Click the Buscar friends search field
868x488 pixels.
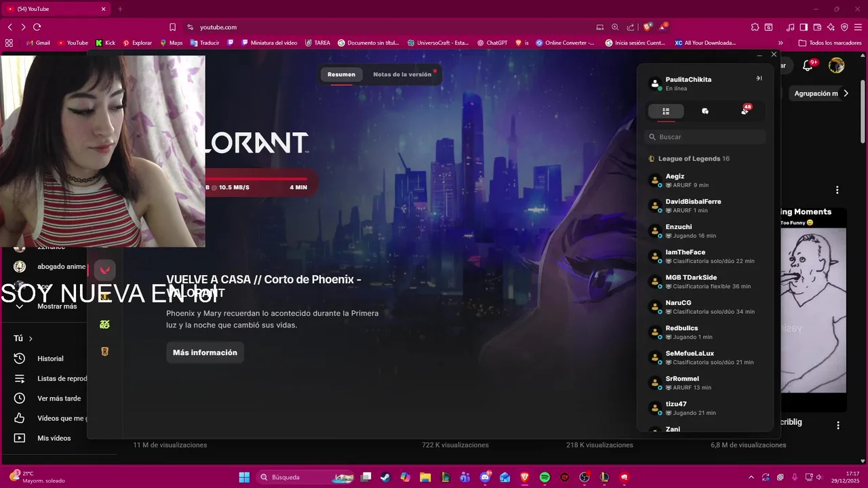705,137
